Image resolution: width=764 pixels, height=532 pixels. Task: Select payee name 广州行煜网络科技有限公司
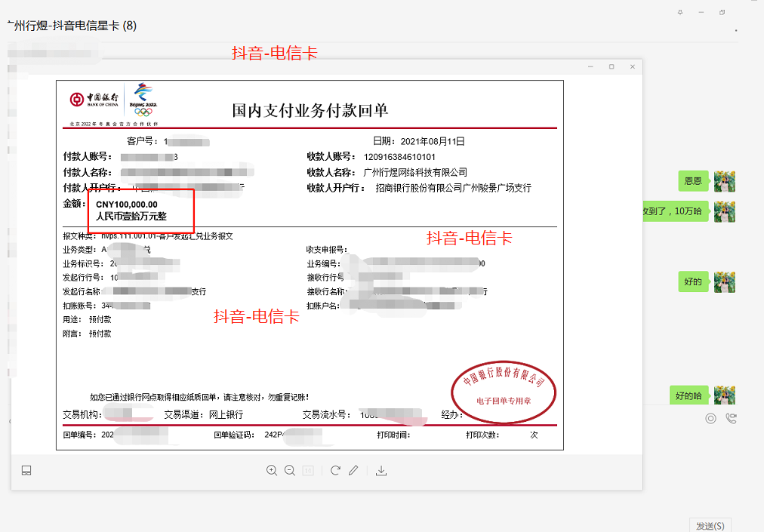pos(415,173)
